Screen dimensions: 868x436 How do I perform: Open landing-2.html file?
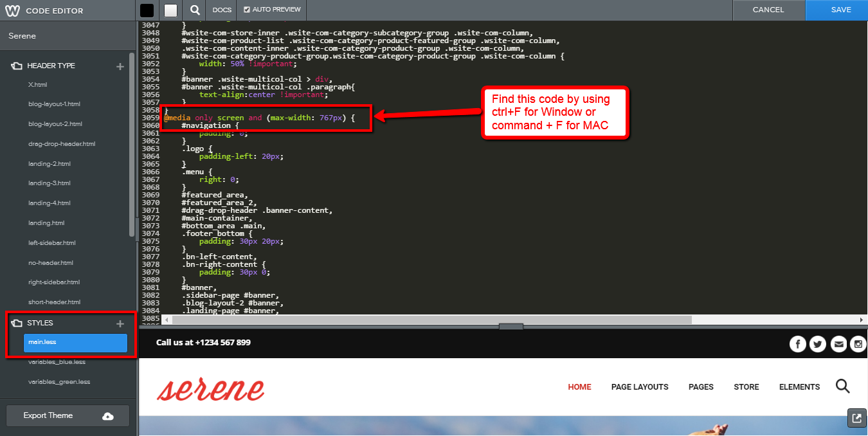[50, 163]
